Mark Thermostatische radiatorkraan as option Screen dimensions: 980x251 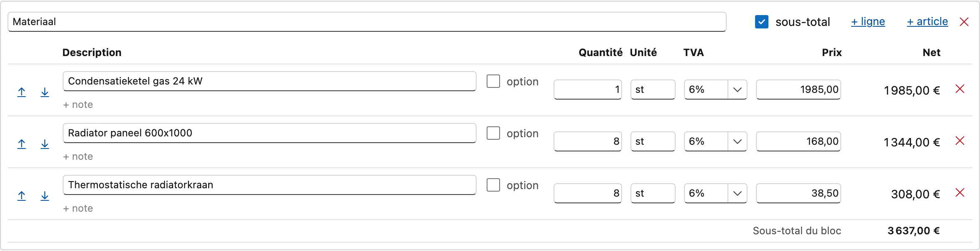(x=493, y=185)
